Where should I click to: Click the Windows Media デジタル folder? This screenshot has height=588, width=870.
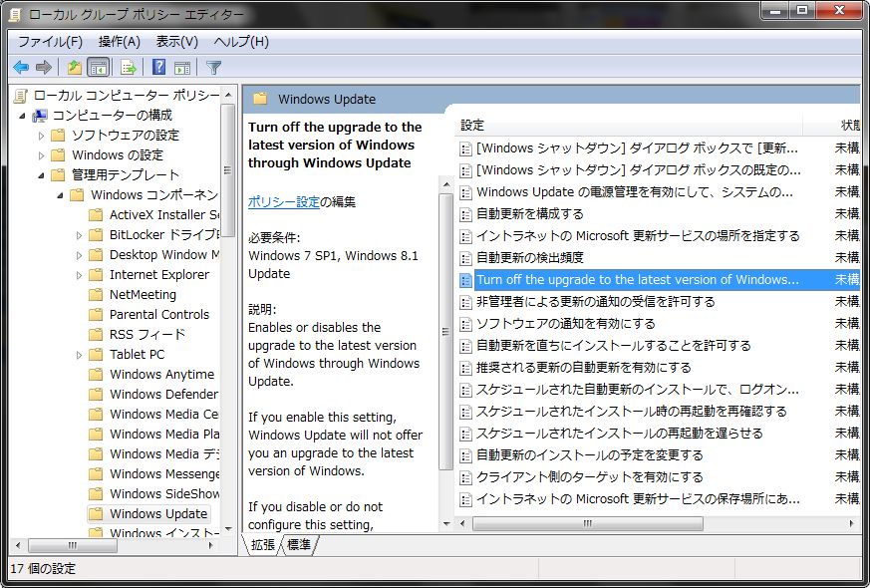pyautogui.click(x=164, y=454)
